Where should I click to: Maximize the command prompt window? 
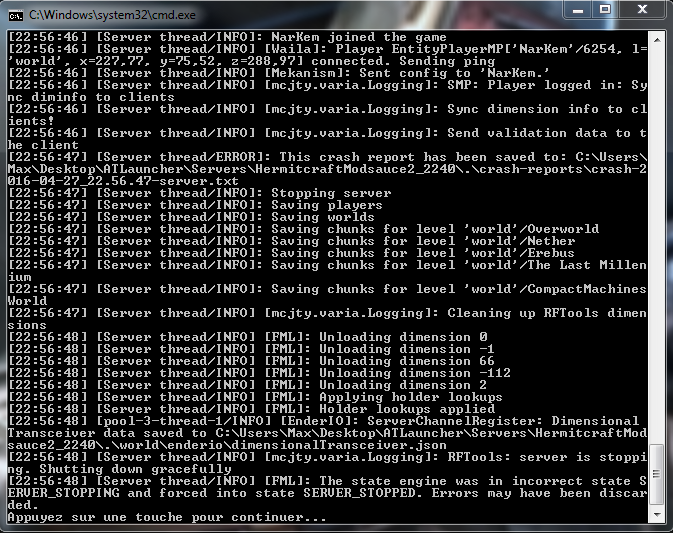pos(605,9)
